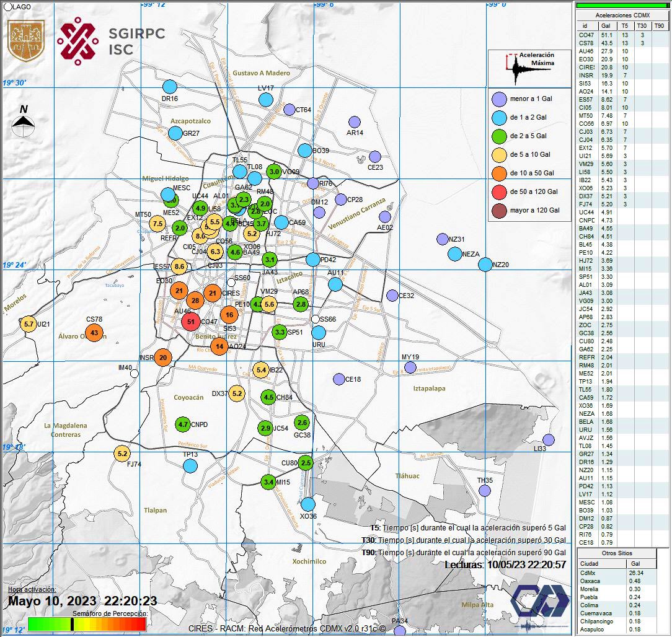Image resolution: width=672 pixels, height=637 pixels.
Task: Select the CS78 station marker showing 43
Action: (94, 332)
